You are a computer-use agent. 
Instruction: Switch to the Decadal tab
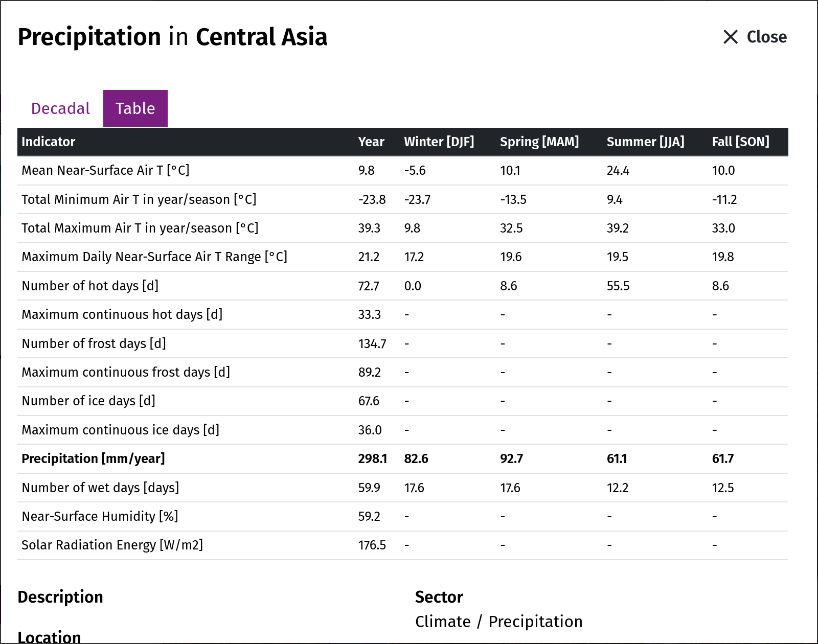(60, 108)
